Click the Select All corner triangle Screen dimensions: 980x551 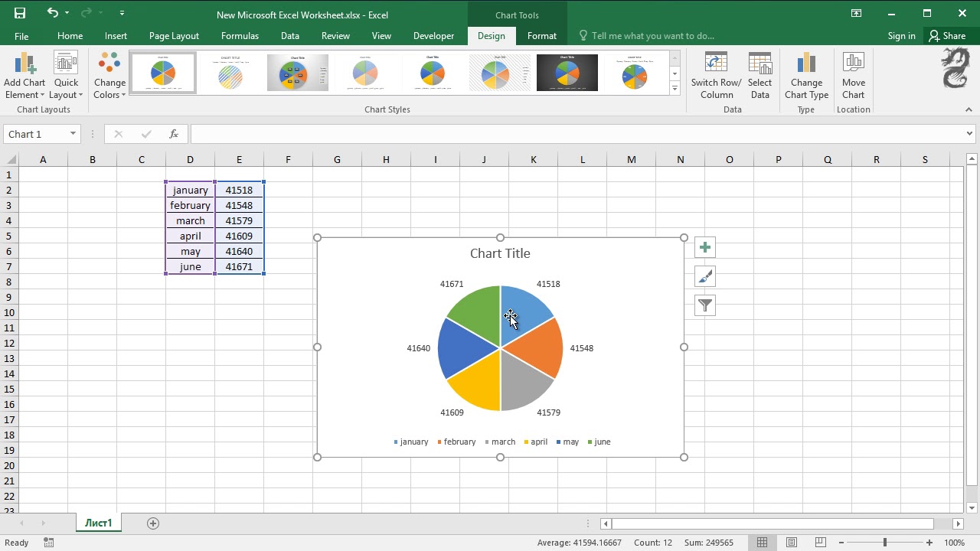pyautogui.click(x=11, y=159)
